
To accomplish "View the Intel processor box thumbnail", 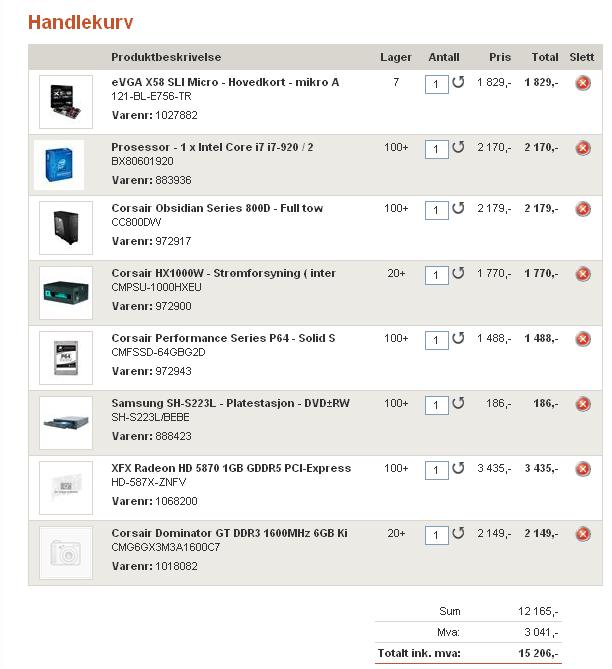I will [x=59, y=165].
